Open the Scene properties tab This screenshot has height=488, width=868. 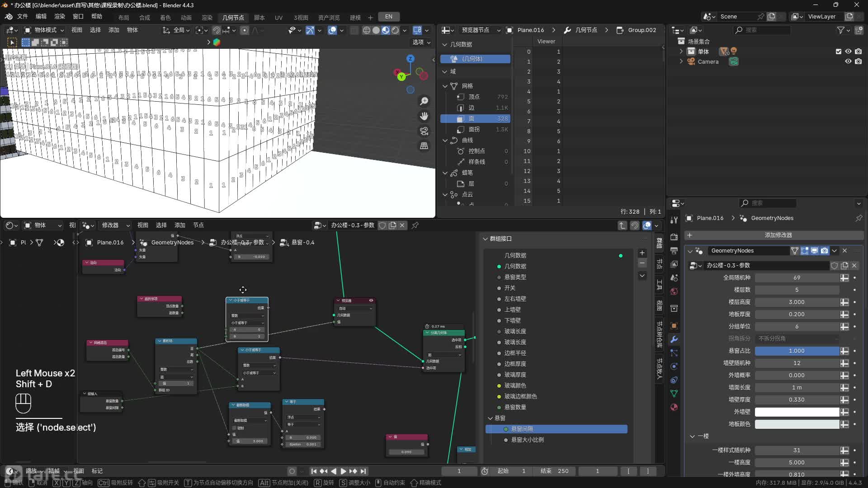coord(674,278)
